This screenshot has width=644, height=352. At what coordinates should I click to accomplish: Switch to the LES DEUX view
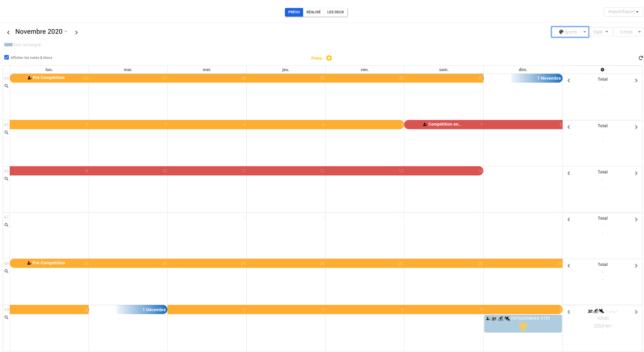(335, 12)
